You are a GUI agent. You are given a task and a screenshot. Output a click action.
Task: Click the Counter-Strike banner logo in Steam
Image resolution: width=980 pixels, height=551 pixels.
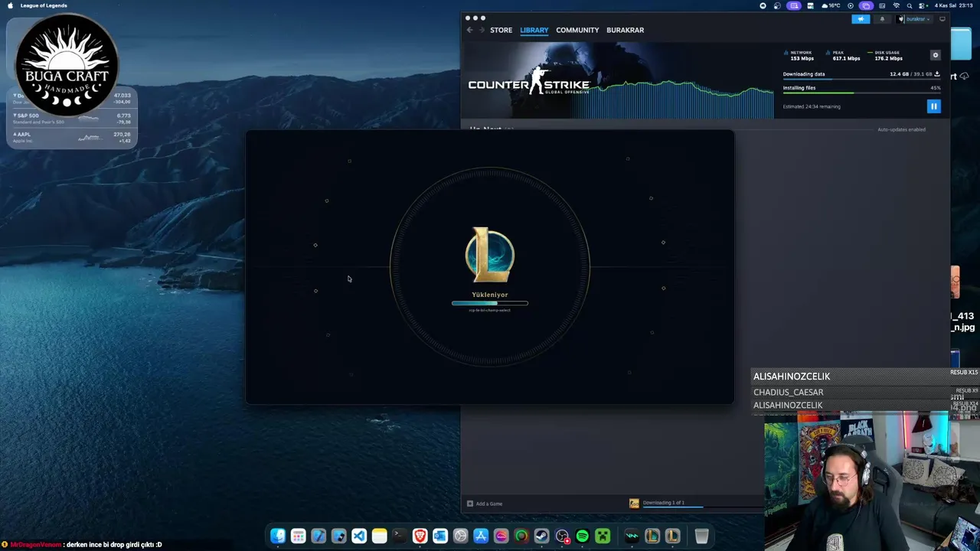click(529, 81)
